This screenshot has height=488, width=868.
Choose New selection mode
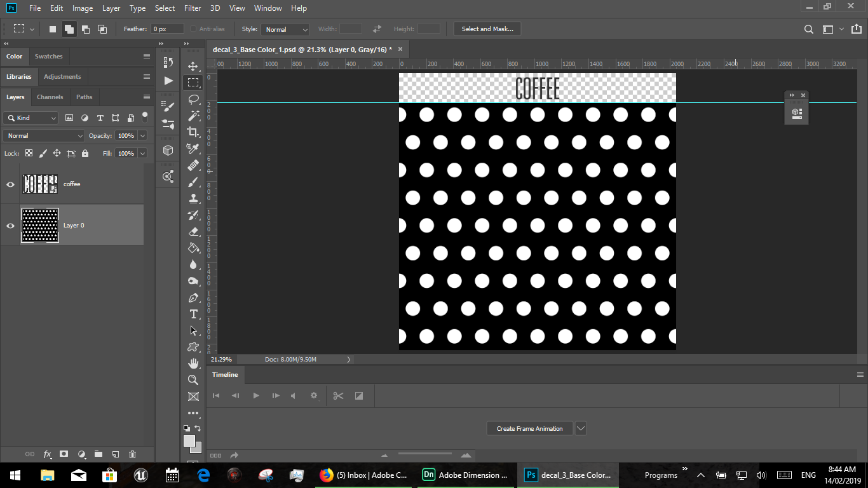(x=53, y=29)
